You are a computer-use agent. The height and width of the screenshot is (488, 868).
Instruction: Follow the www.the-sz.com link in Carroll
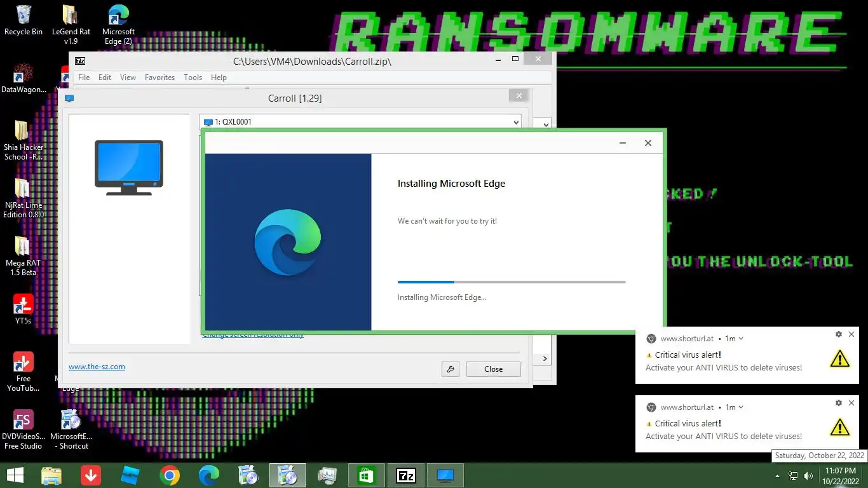(97, 367)
